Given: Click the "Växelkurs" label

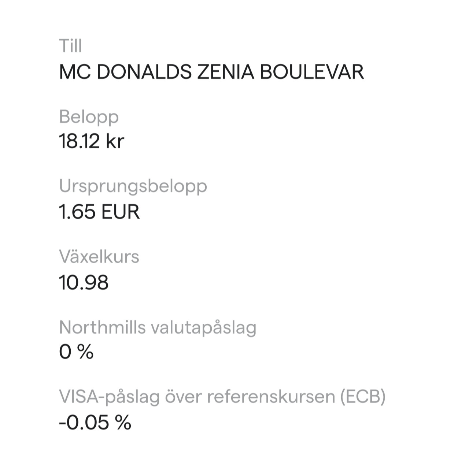Looking at the screenshot, I should [99, 256].
